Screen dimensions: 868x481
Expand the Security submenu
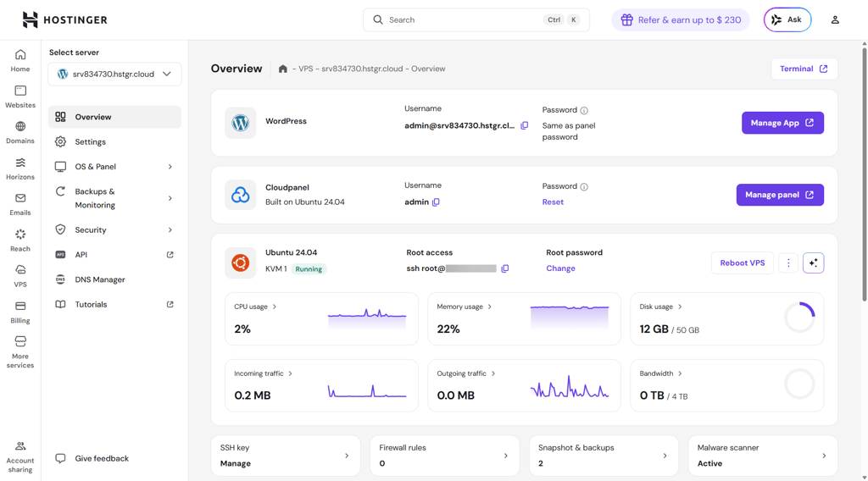point(114,230)
